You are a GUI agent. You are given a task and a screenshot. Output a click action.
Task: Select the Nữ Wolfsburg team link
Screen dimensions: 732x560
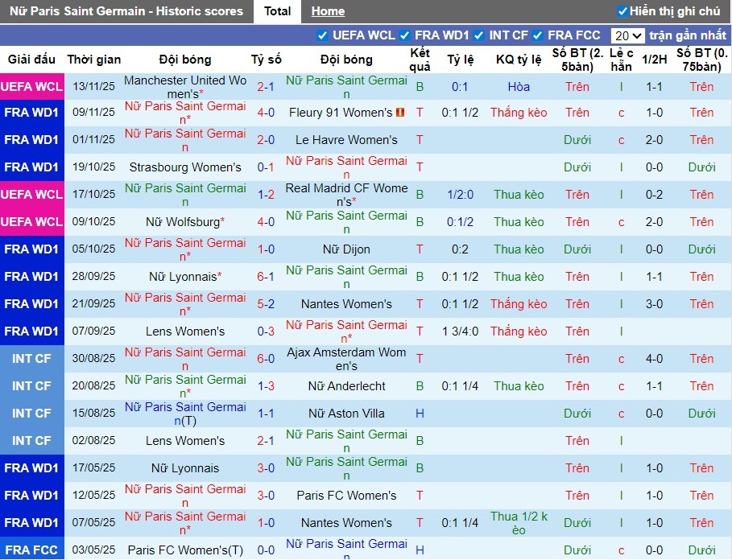pos(182,222)
